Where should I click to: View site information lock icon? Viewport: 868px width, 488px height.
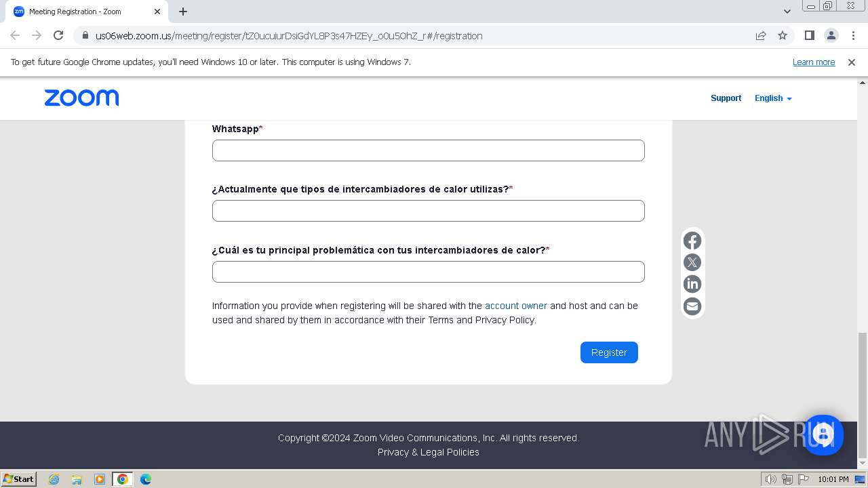(85, 35)
